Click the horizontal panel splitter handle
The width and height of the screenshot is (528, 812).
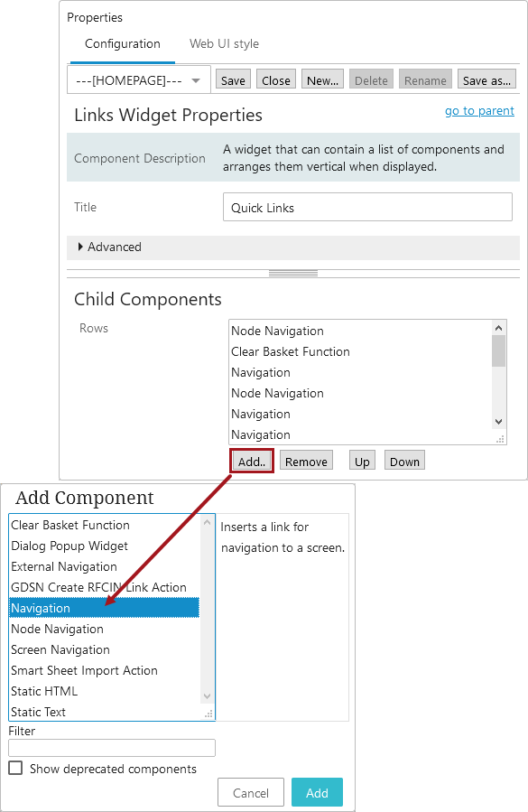293,274
